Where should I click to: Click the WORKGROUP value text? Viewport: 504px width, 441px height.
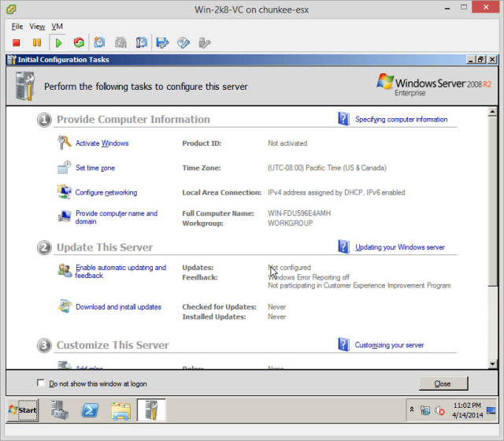pos(291,223)
